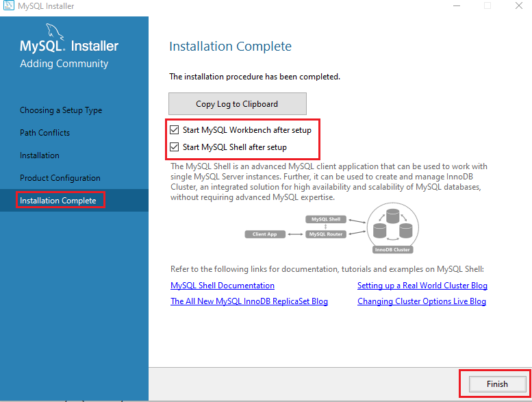The image size is (532, 402).
Task: Select the Product Configuration step
Action: point(60,178)
